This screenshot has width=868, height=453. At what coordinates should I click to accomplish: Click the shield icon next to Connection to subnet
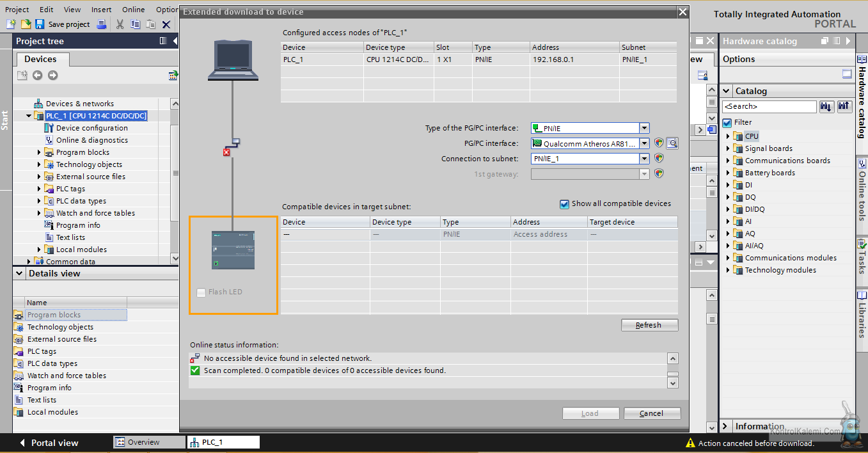point(659,158)
